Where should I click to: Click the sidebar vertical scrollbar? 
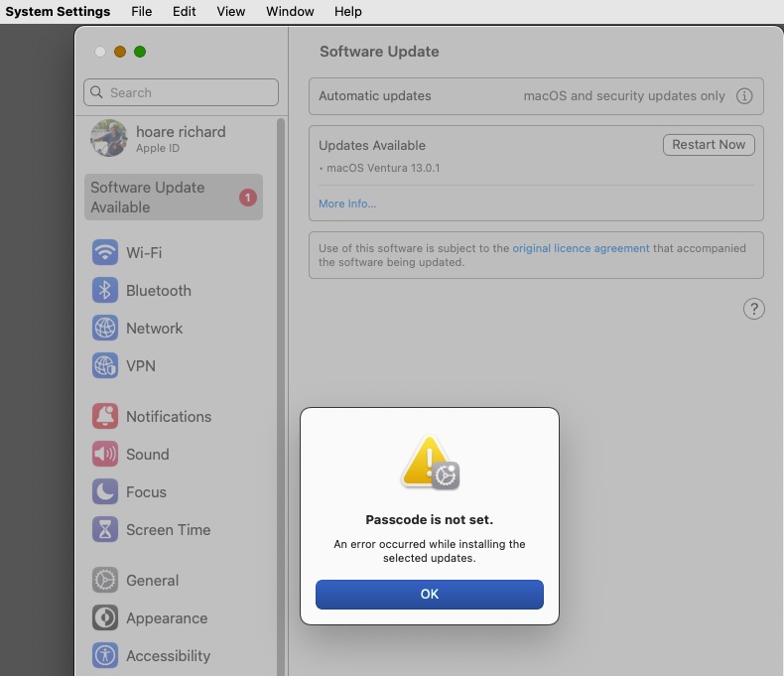(x=281, y=396)
